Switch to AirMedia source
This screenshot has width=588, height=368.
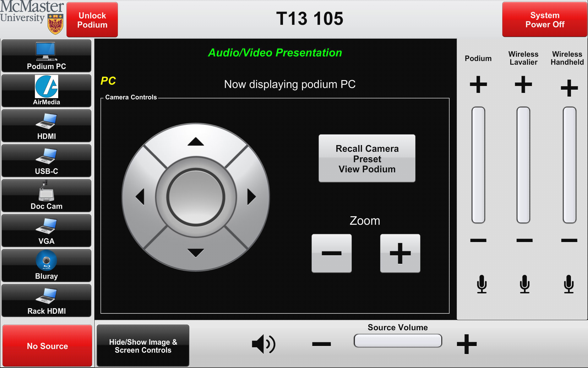coord(46,91)
